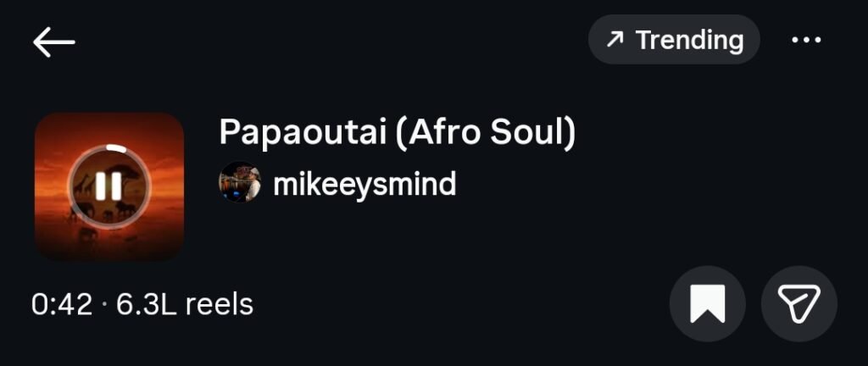868x366 pixels.
Task: Click the circular progress ring on the cover
Action: tap(120, 148)
